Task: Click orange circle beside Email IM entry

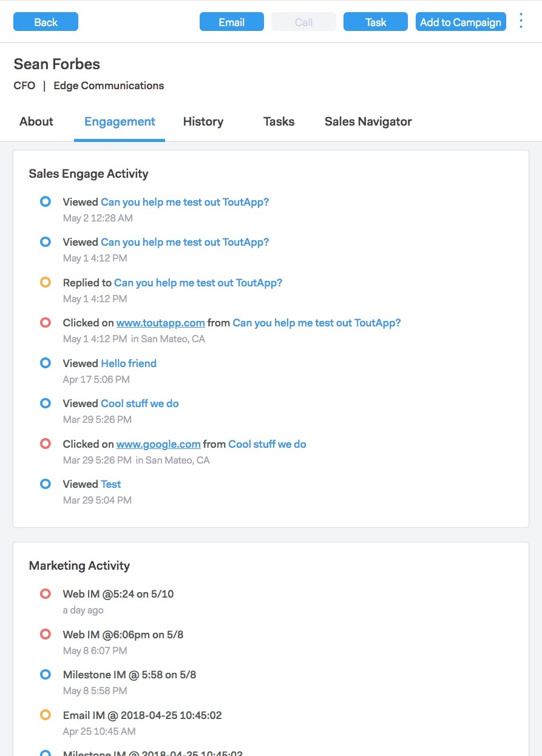Action: 45,715
